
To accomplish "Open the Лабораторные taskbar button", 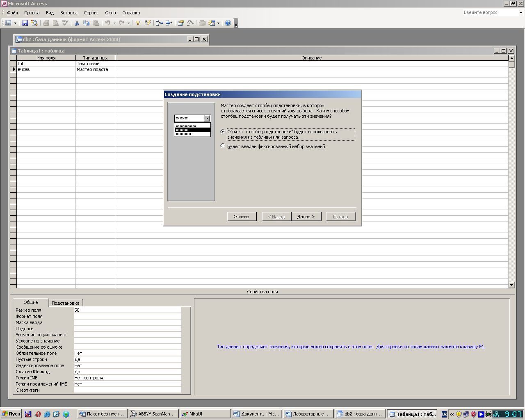I will point(308,414).
